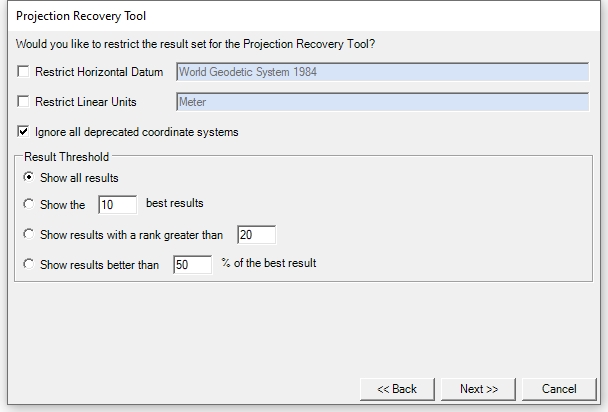The image size is (608, 412).
Task: Uncheck Ignore all deprecated coordinate systems
Action: pos(23,132)
